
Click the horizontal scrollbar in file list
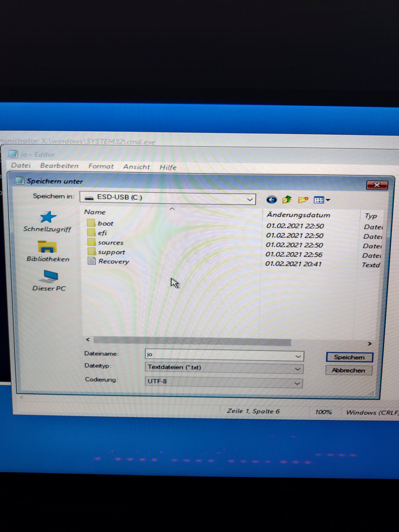tap(192, 341)
